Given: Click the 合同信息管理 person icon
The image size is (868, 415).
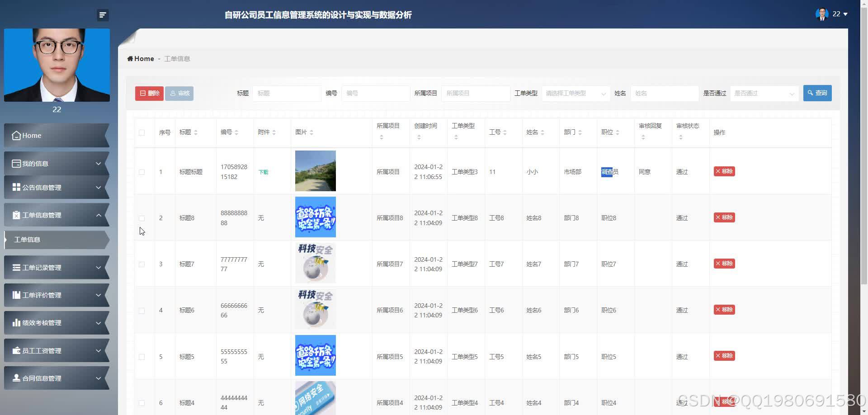Looking at the screenshot, I should (17, 378).
